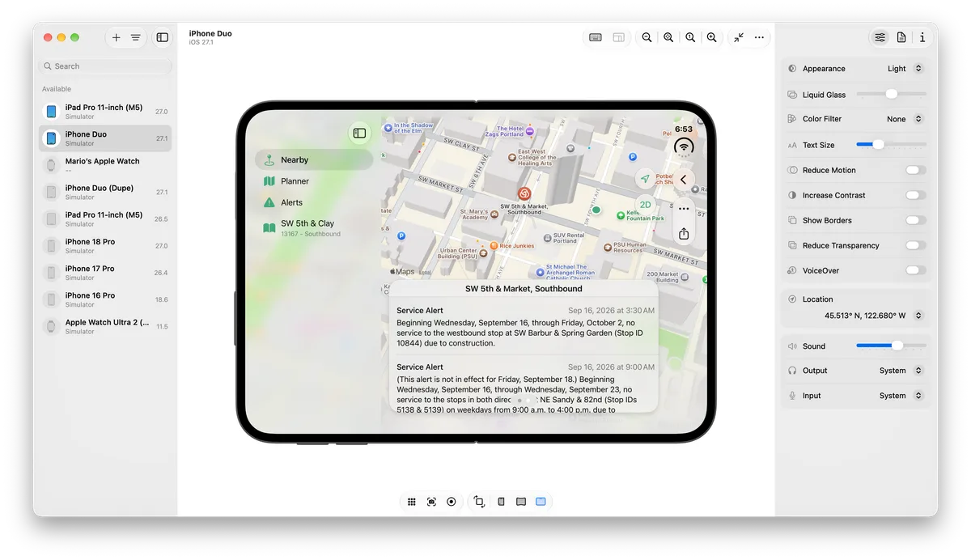This screenshot has height=560, width=971.
Task: Select Apple Watch Ultra 2 simulator
Action: pyautogui.click(x=105, y=326)
